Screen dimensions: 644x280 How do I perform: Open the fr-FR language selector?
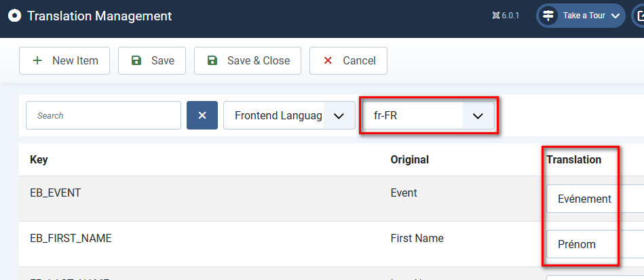(x=429, y=116)
